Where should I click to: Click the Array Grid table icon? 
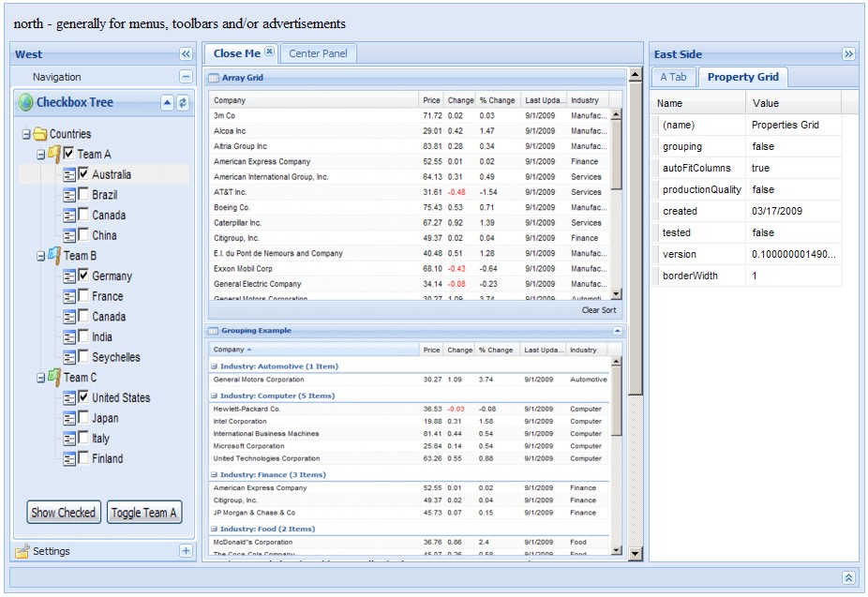pos(214,79)
